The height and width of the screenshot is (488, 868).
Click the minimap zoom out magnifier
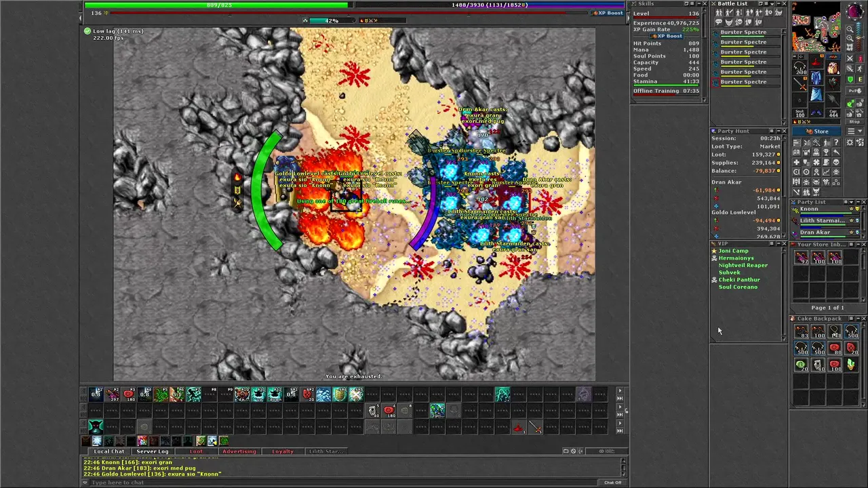(x=850, y=29)
